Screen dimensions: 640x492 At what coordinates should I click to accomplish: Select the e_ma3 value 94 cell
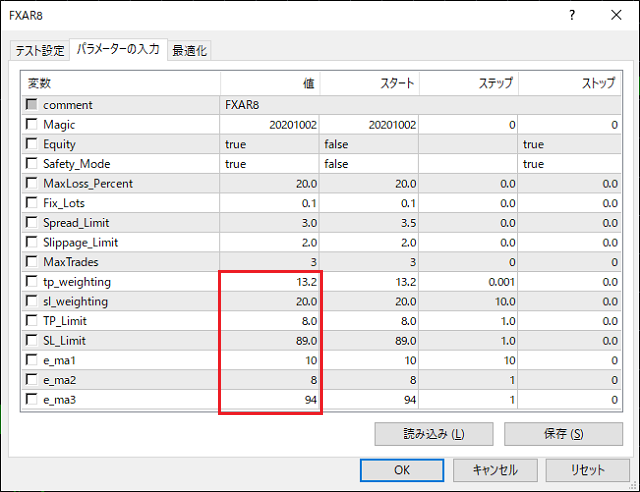click(269, 399)
